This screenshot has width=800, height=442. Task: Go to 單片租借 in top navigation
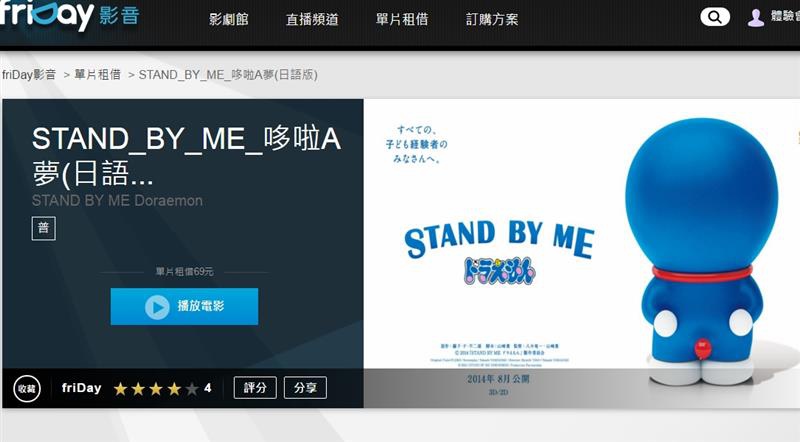coord(402,19)
